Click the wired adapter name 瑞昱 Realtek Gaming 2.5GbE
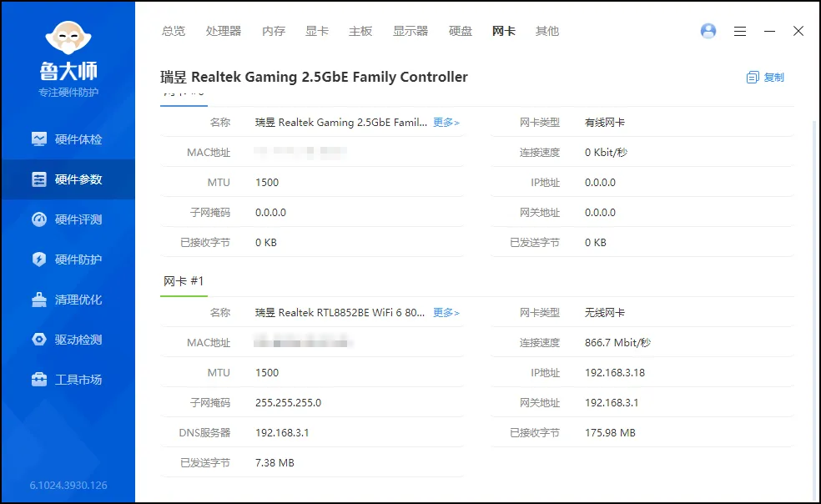The width and height of the screenshot is (821, 504). [341, 122]
